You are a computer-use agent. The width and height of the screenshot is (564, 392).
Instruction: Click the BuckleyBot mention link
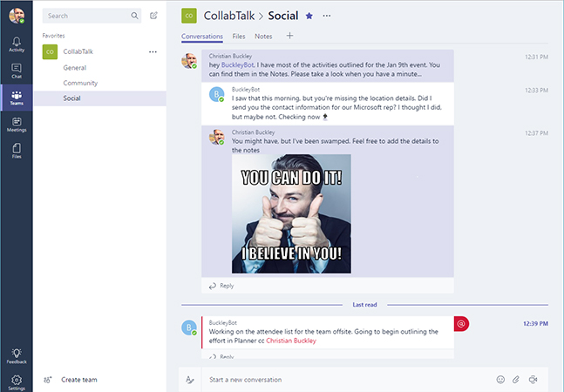(238, 65)
